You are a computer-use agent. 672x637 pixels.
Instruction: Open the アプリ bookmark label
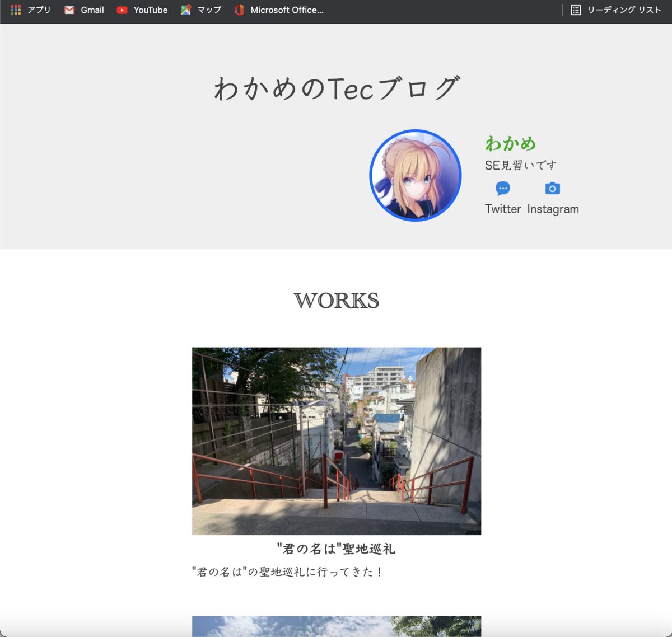[x=39, y=10]
